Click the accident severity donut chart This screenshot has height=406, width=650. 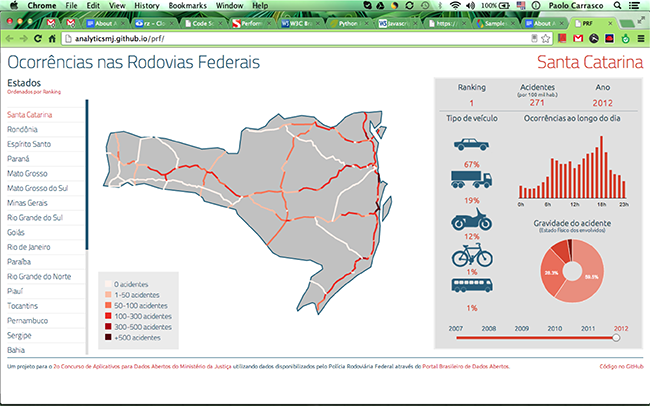click(570, 268)
